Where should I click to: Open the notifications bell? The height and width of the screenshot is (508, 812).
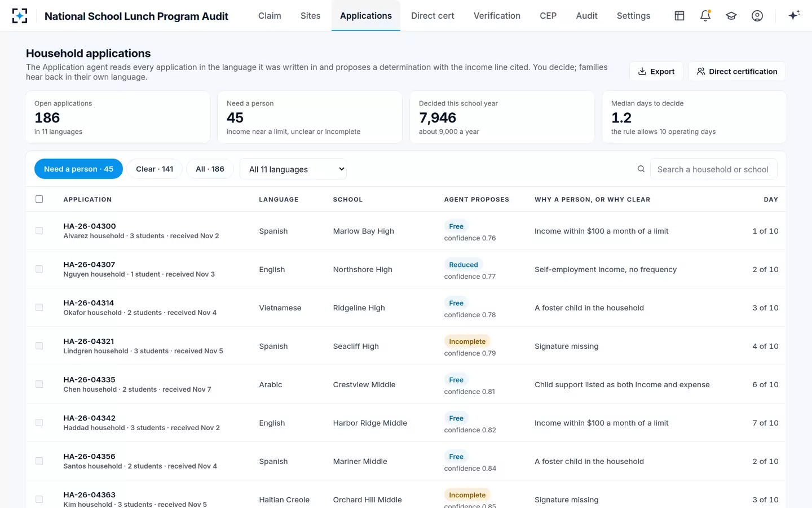705,16
